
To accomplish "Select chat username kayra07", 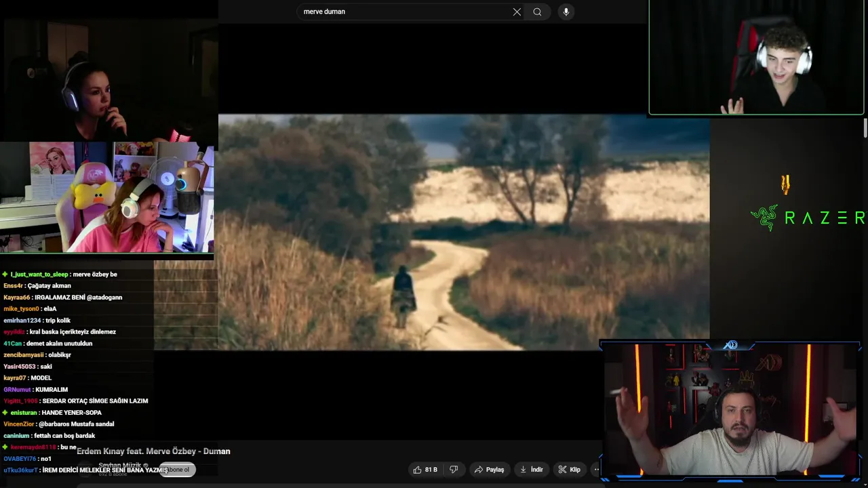I will point(15,378).
